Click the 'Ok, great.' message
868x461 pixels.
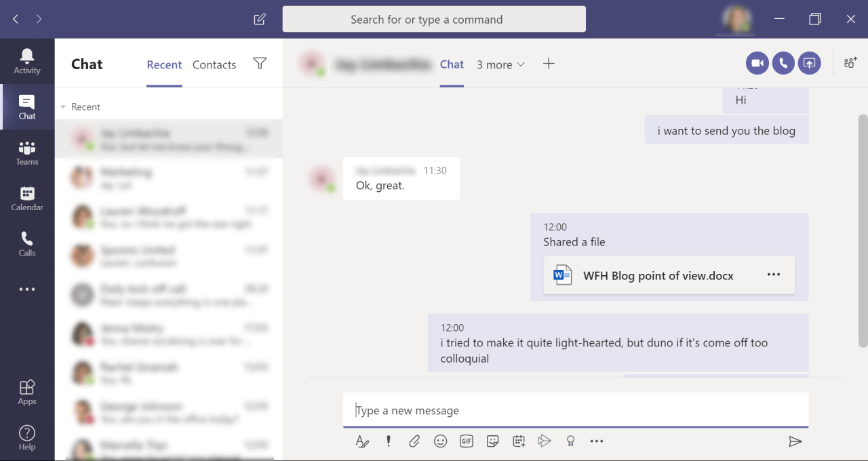pos(401,178)
